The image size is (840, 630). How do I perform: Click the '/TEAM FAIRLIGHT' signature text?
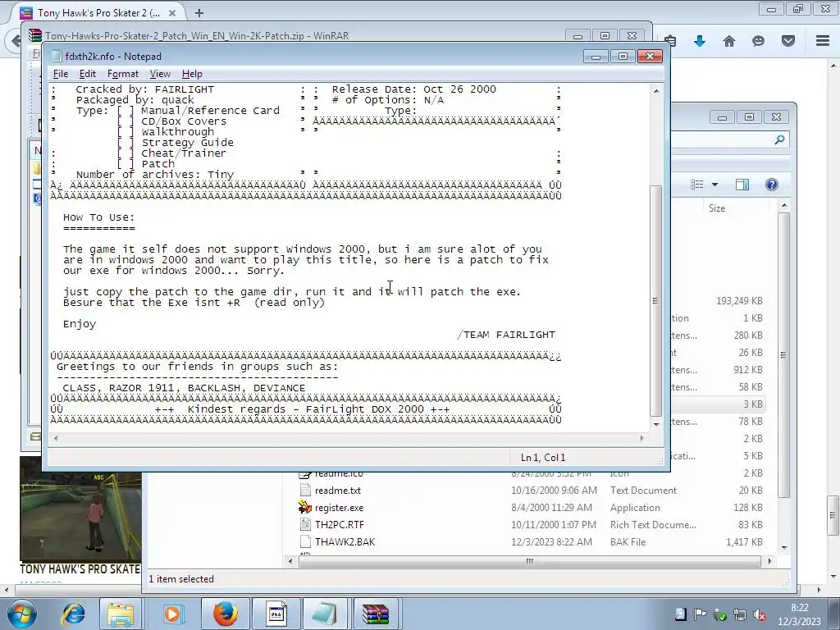506,335
